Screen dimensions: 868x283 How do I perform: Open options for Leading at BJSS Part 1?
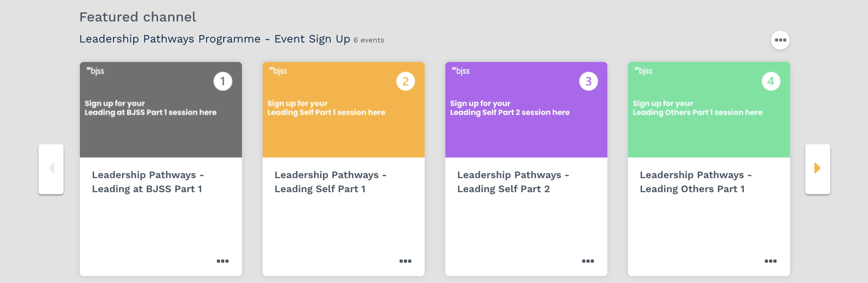(222, 261)
